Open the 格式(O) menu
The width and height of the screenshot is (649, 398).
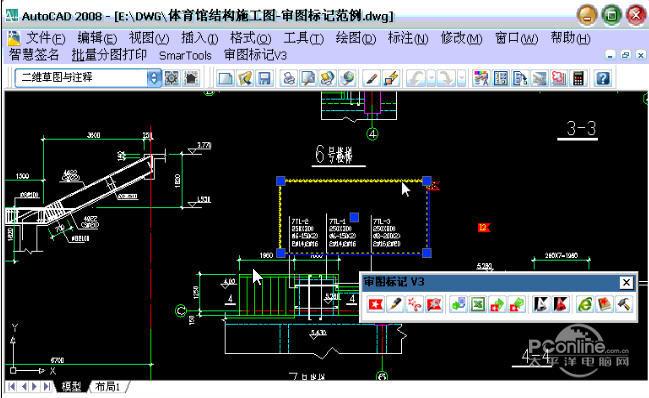tap(250, 38)
